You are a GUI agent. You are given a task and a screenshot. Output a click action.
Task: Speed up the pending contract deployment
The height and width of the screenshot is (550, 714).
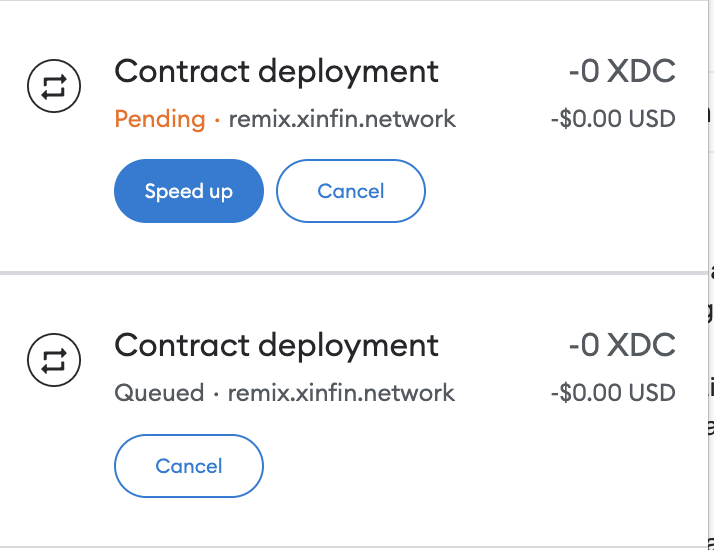click(189, 191)
